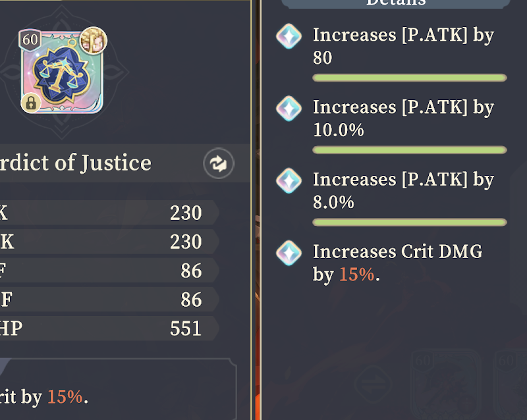Image resolution: width=527 pixels, height=420 pixels.
Task: Open the character portrait badge on card
Action: pos(94,40)
